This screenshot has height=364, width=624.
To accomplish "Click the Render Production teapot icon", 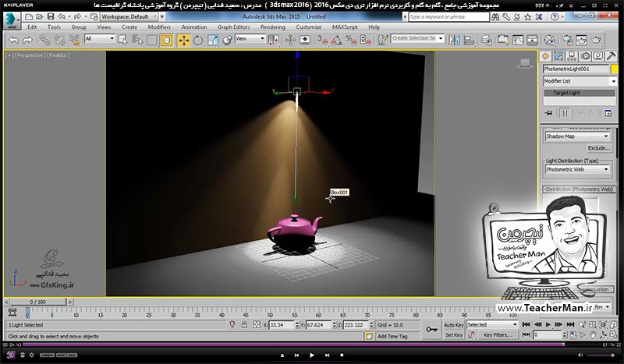I will pos(597,40).
